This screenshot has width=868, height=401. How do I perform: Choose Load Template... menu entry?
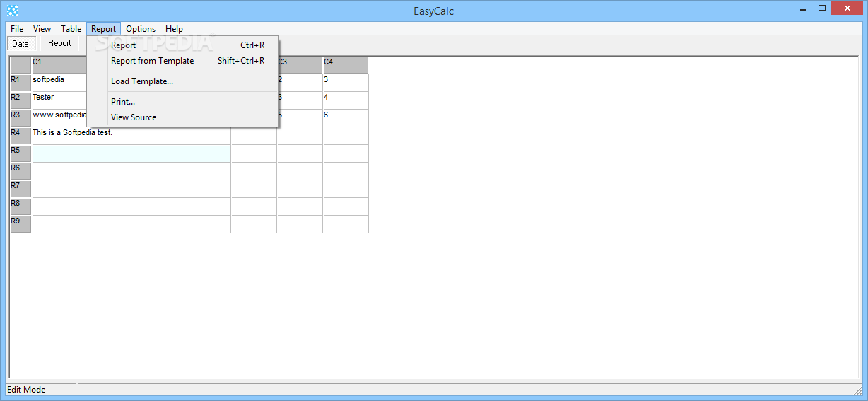(x=183, y=81)
